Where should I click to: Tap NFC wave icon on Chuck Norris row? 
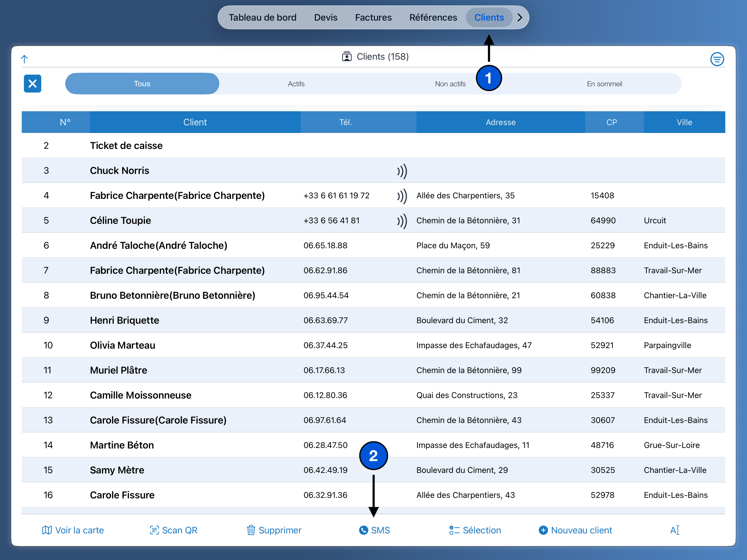402,171
